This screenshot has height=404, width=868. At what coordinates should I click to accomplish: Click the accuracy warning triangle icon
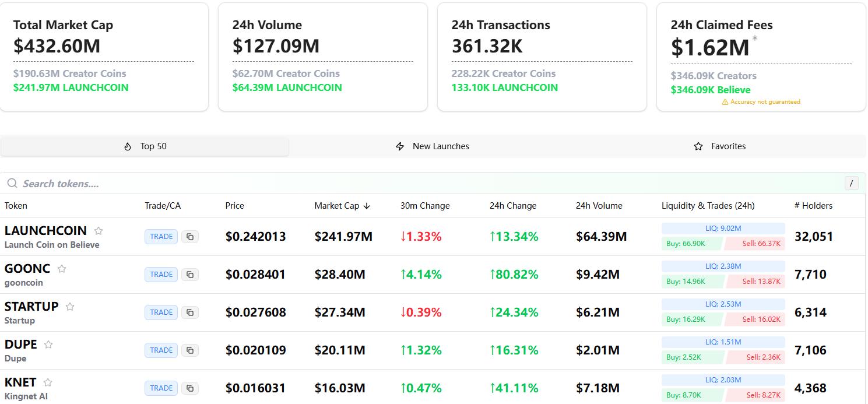pos(725,102)
